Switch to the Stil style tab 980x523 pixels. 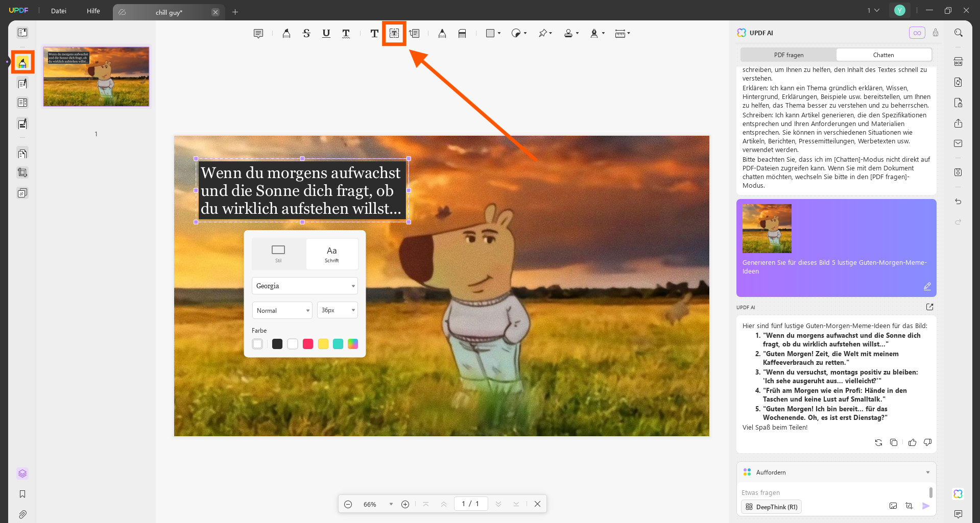(278, 254)
